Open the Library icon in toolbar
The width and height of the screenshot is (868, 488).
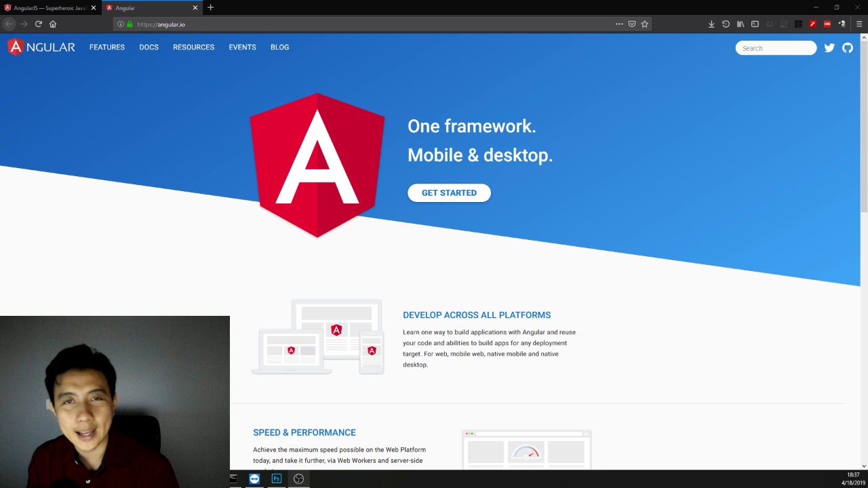click(x=741, y=24)
